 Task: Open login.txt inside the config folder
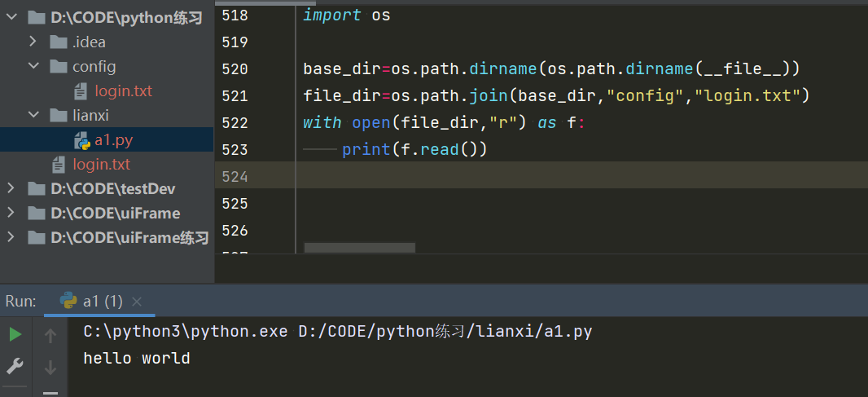point(123,90)
